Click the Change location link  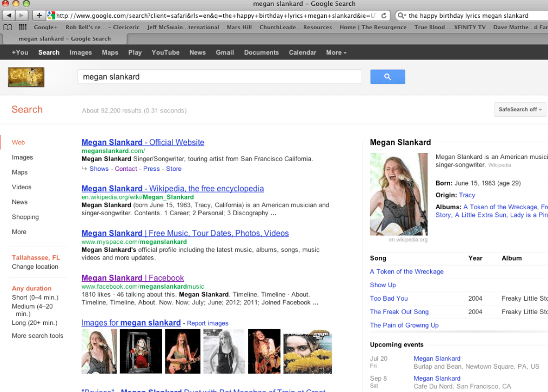pyautogui.click(x=35, y=267)
